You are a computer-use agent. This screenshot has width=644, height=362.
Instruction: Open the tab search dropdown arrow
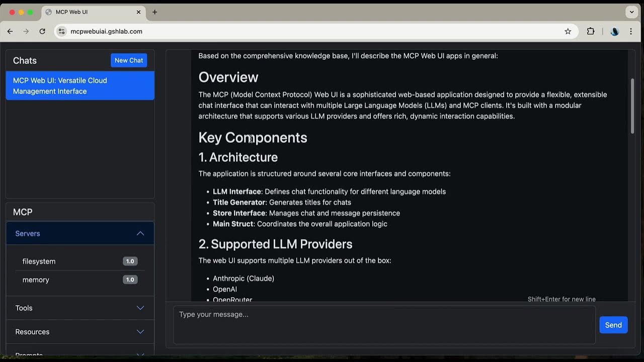point(632,12)
